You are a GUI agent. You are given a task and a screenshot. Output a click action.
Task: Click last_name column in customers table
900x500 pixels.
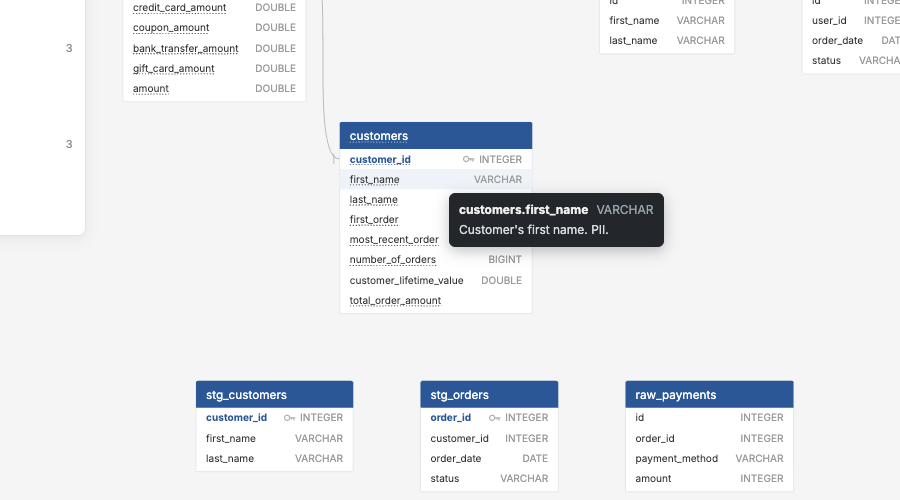374,200
